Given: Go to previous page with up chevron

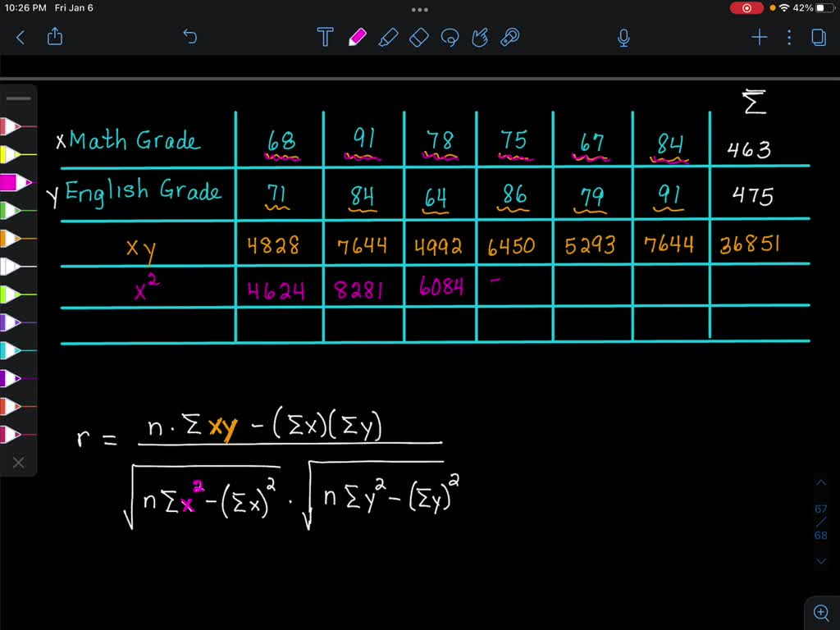Looking at the screenshot, I should click(821, 482).
